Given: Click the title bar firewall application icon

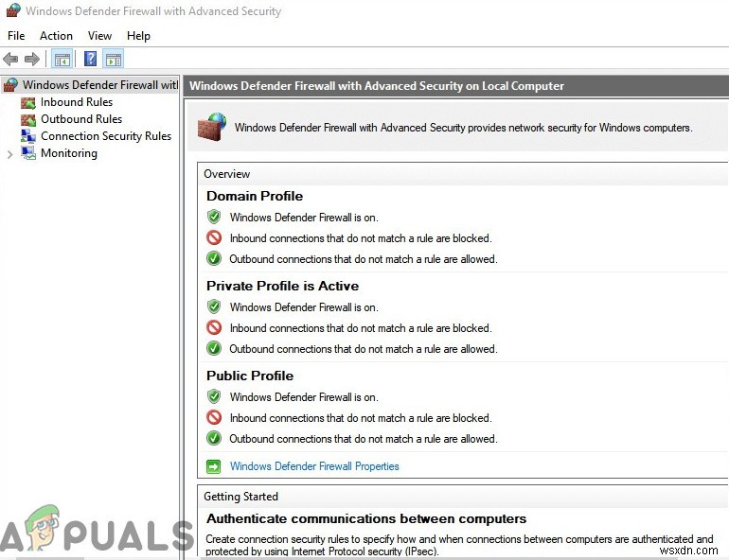Looking at the screenshot, I should pyautogui.click(x=13, y=10).
